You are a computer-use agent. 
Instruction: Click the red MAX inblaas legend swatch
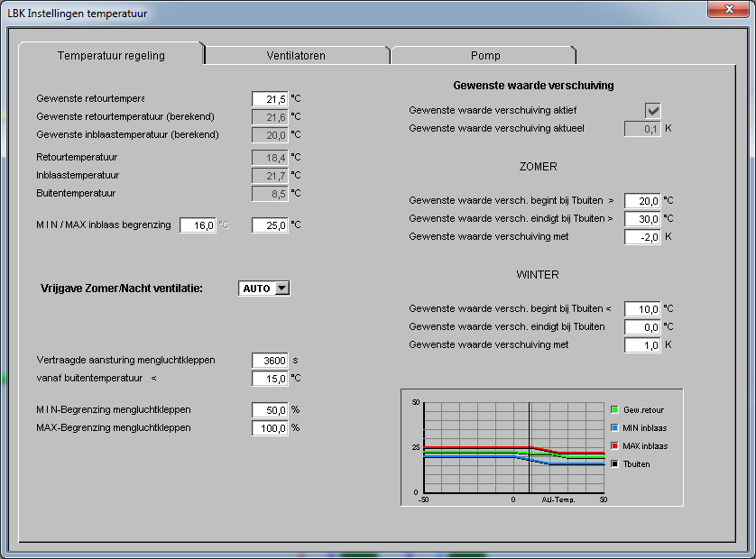(x=614, y=445)
